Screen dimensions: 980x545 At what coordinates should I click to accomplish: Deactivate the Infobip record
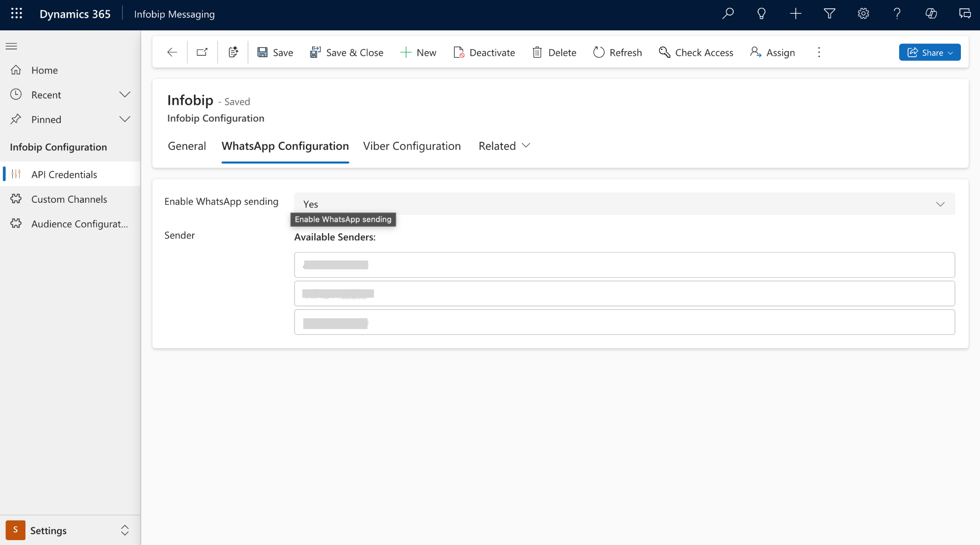(x=484, y=52)
